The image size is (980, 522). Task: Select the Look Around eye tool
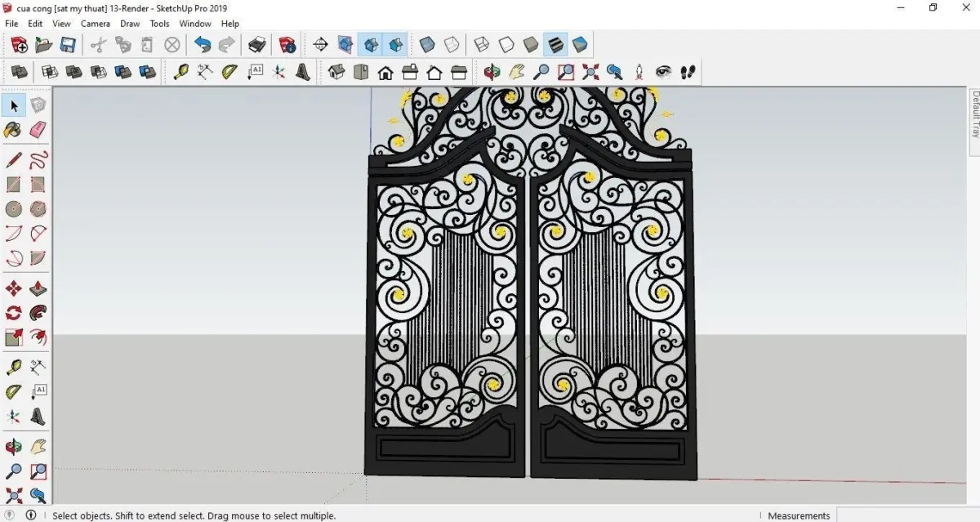pyautogui.click(x=664, y=72)
